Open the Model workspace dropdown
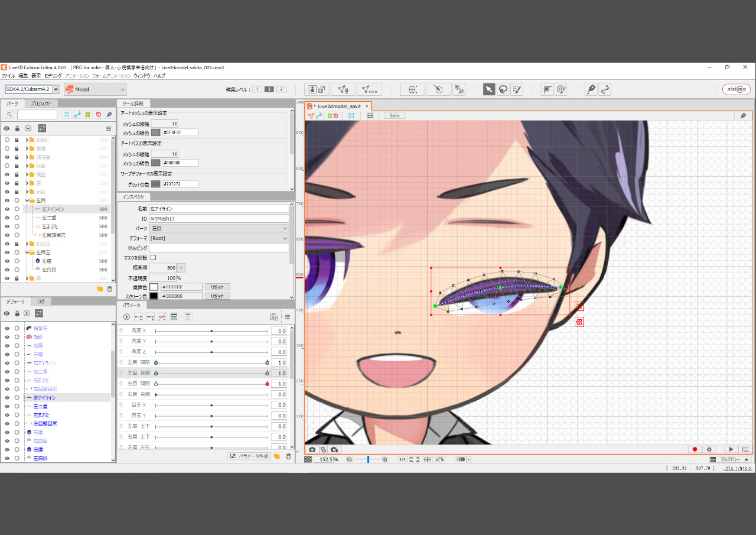The height and width of the screenshot is (535, 756). tap(95, 89)
